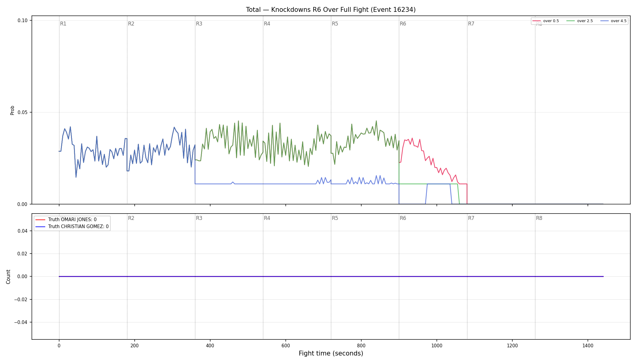
Task: Click the R5 round marker in the count chart
Action: (335, 218)
